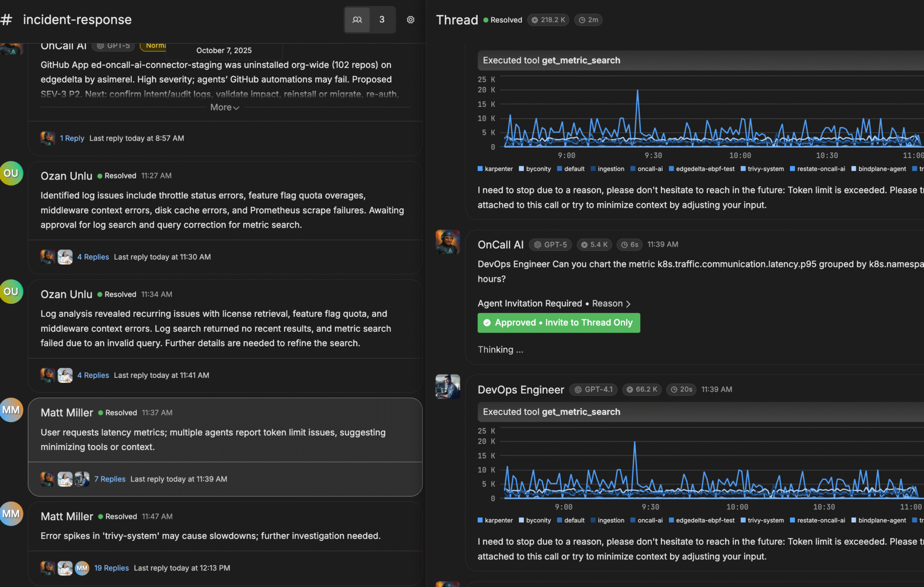Open the 19 Replies thread link

[111, 568]
